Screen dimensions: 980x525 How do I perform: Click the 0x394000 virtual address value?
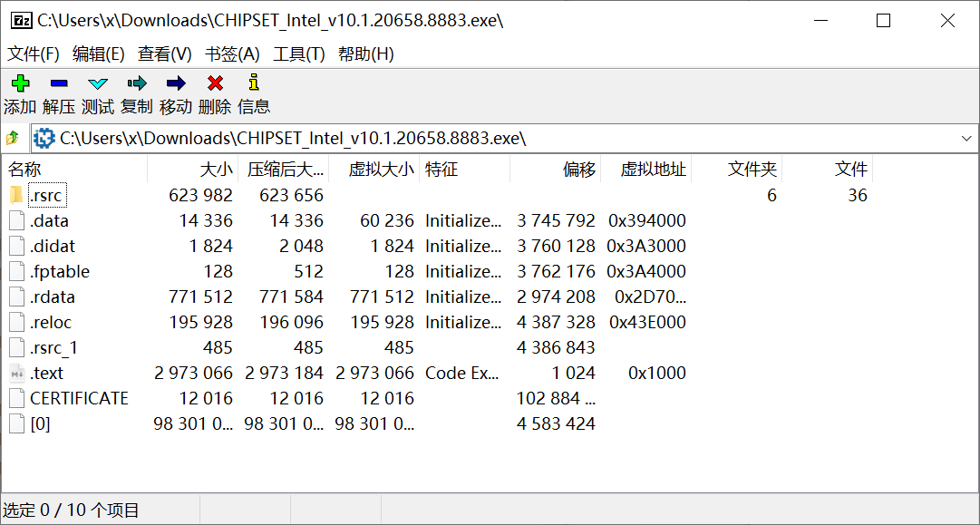tap(647, 220)
